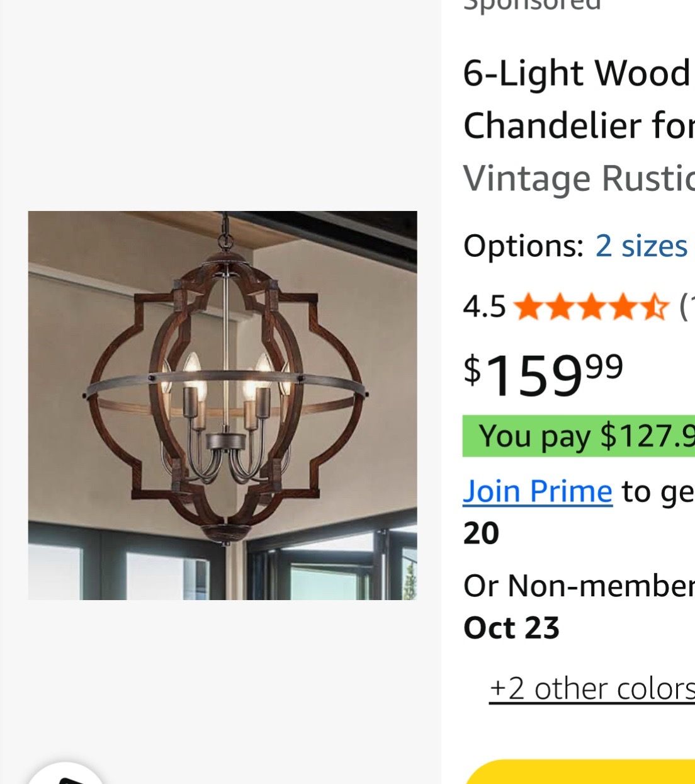Screen dimensions: 695x784
Task: Click the 'Or Non-member' delivery text
Action: [579, 586]
